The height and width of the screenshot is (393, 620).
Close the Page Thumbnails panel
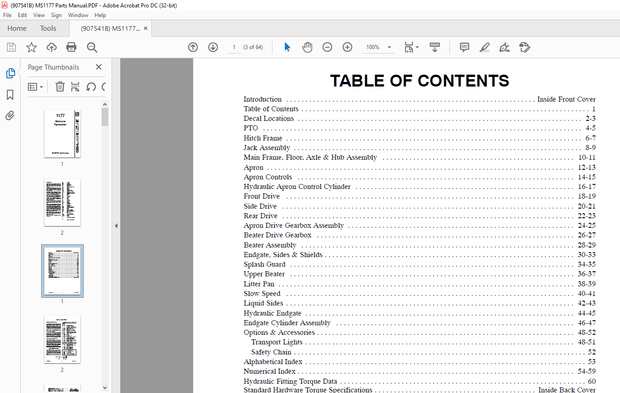99,67
